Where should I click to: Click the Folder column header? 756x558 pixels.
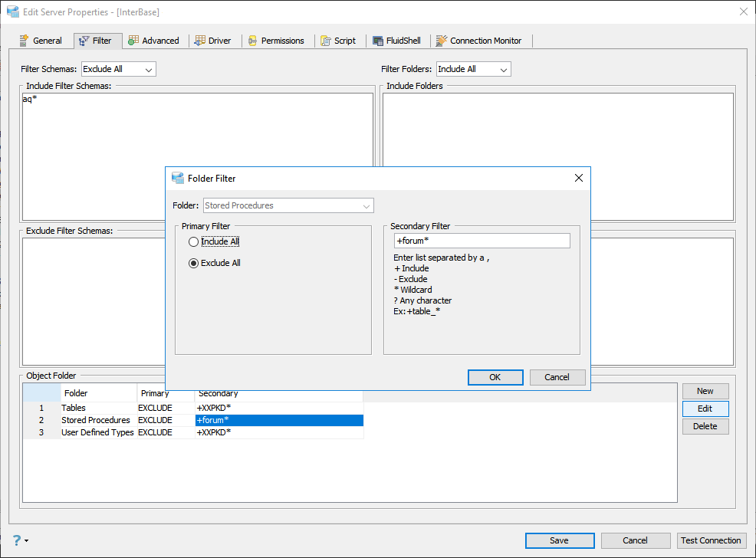[98, 394]
